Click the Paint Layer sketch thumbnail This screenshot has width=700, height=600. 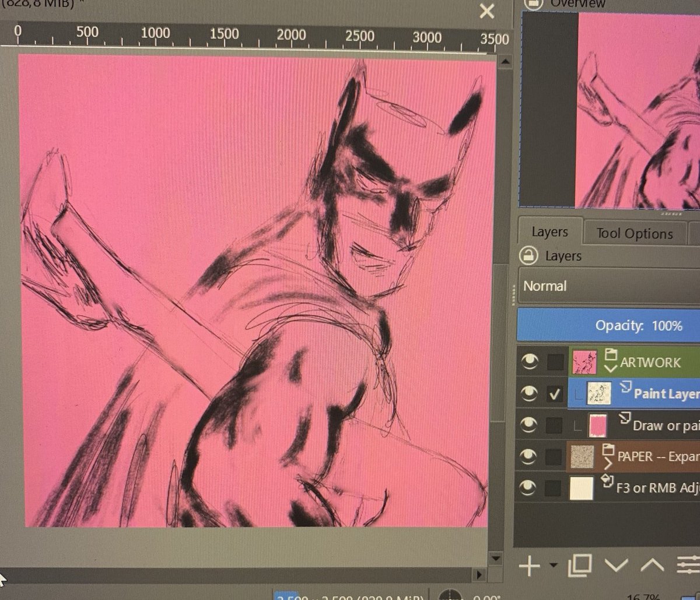tap(598, 394)
